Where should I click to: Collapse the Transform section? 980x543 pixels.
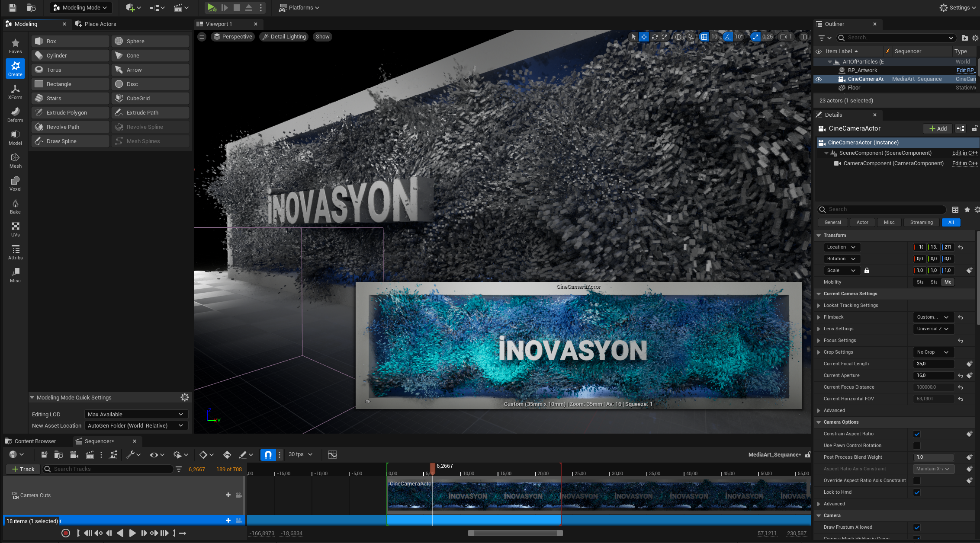819,235
